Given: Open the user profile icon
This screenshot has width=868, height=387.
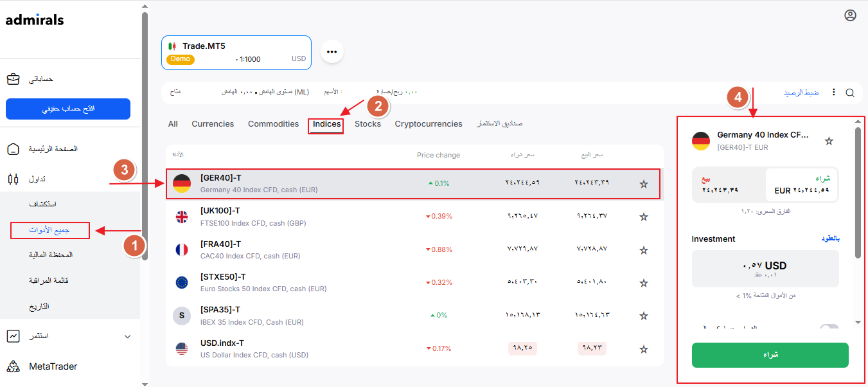Looking at the screenshot, I should (x=850, y=15).
